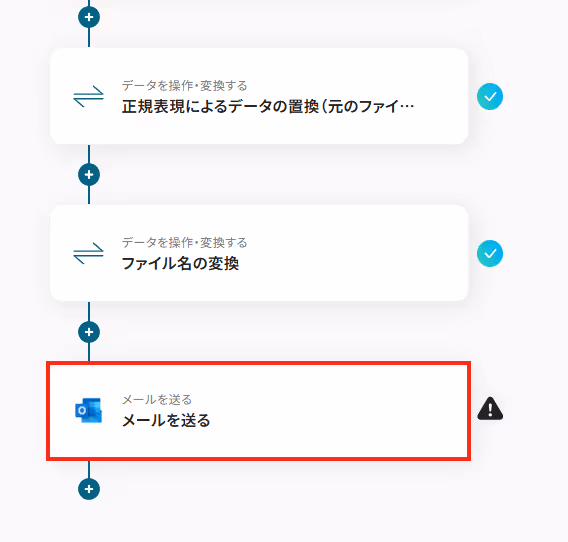Click the checkmark beside ファイル名の変換 step
This screenshot has width=568, height=542.
[490, 253]
